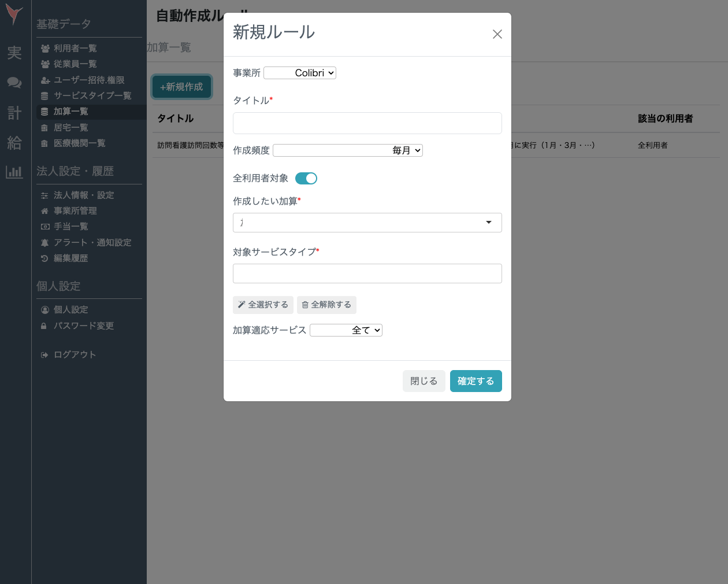Click the サービスタイプ一覧 database icon
Viewport: 728px width, 584px height.
click(45, 95)
